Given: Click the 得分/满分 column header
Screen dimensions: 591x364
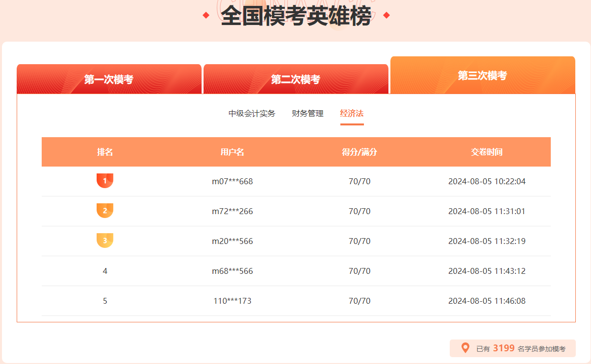Looking at the screenshot, I should click(358, 152).
